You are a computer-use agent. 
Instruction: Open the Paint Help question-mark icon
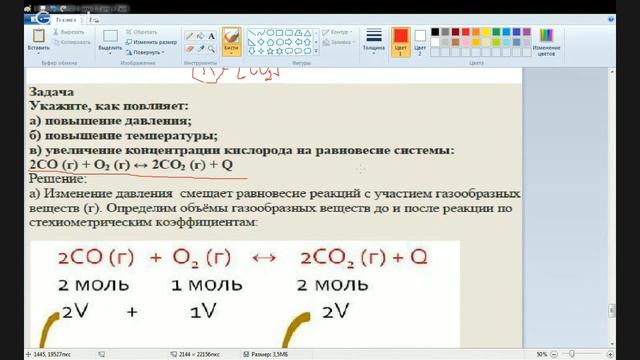(x=611, y=19)
